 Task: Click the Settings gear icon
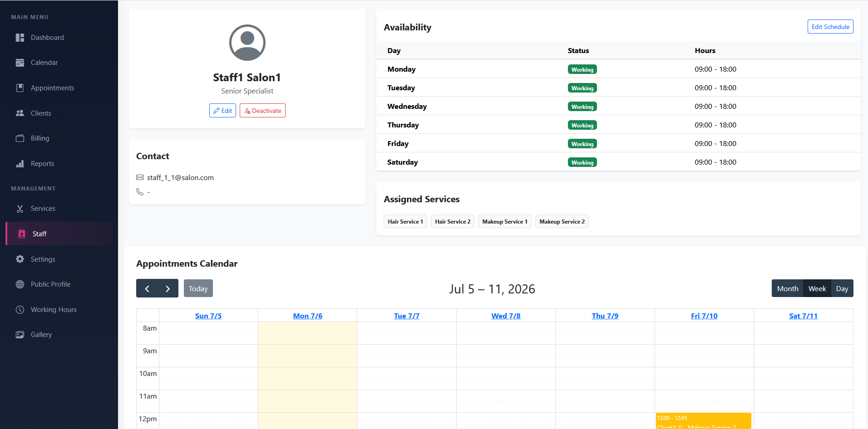[20, 259]
